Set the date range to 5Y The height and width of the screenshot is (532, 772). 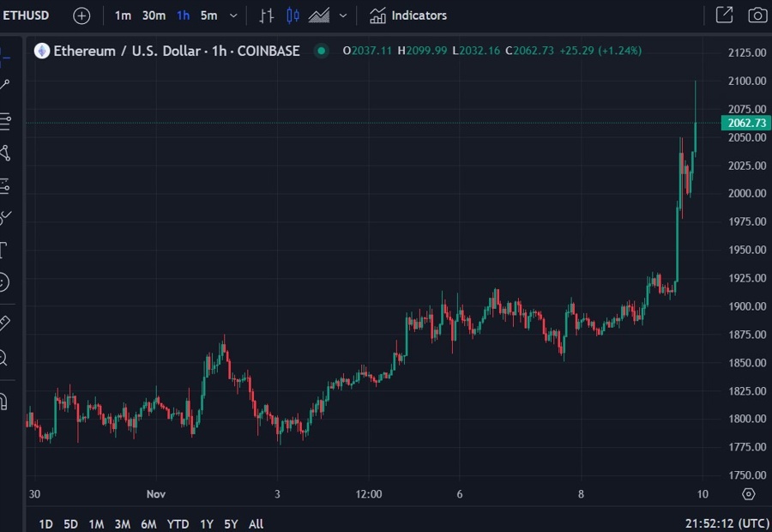231,523
